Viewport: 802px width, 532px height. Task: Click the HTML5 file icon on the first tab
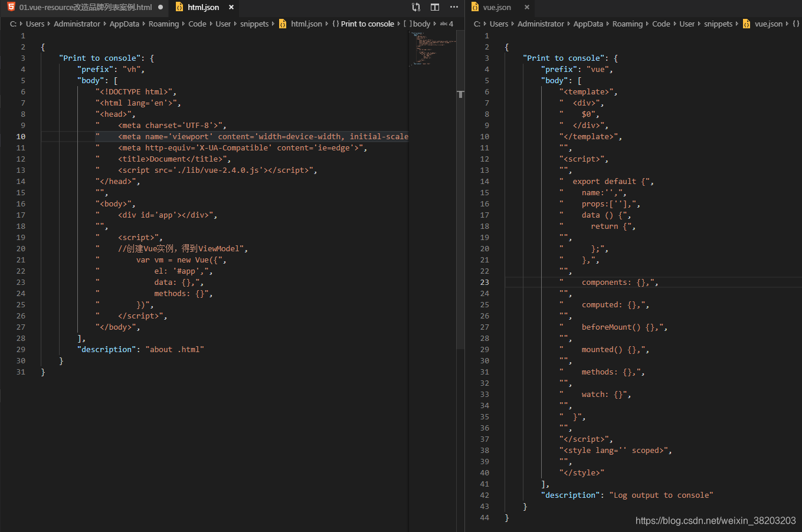[x=11, y=7]
